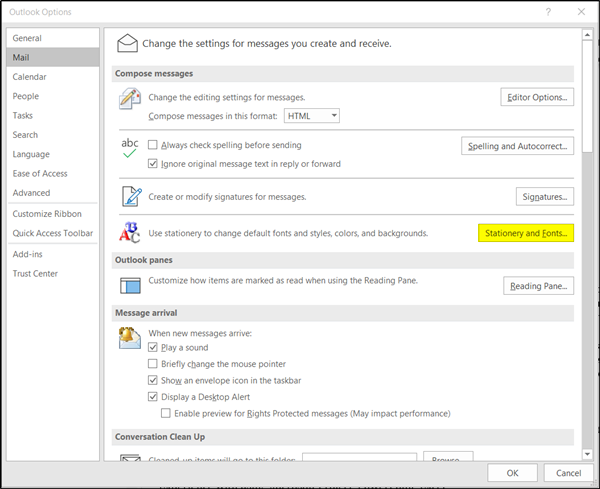Uncheck Show an envelope icon in taskbar
Screen dimensions: 600x489
click(153, 380)
